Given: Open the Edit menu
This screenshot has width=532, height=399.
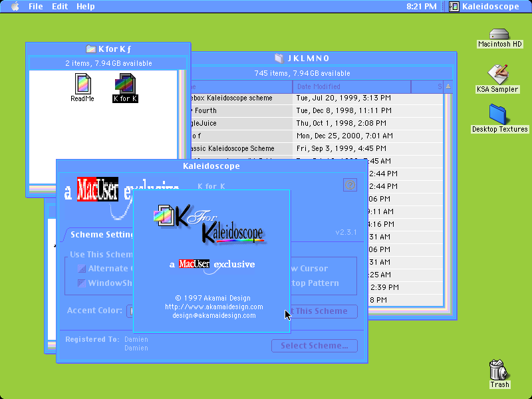Looking at the screenshot, I should tap(60, 7).
